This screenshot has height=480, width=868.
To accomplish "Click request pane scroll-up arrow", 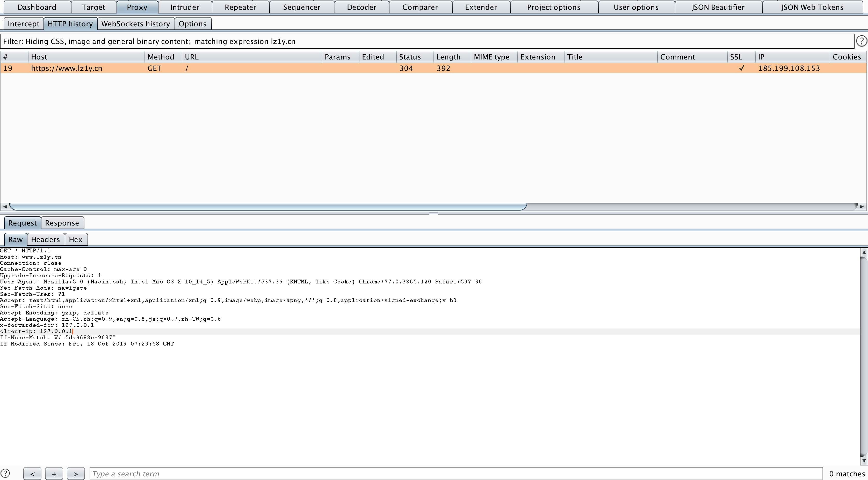I will [x=863, y=252].
